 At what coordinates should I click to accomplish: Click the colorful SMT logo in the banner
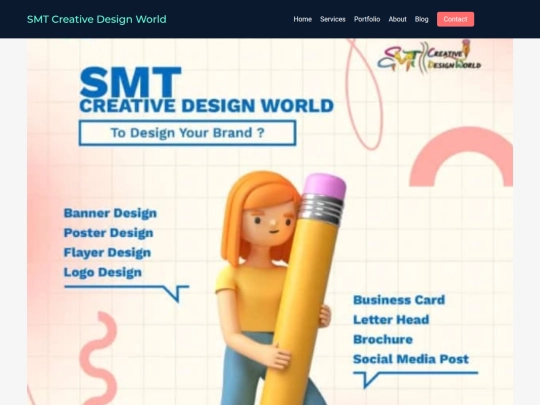pyautogui.click(x=429, y=58)
